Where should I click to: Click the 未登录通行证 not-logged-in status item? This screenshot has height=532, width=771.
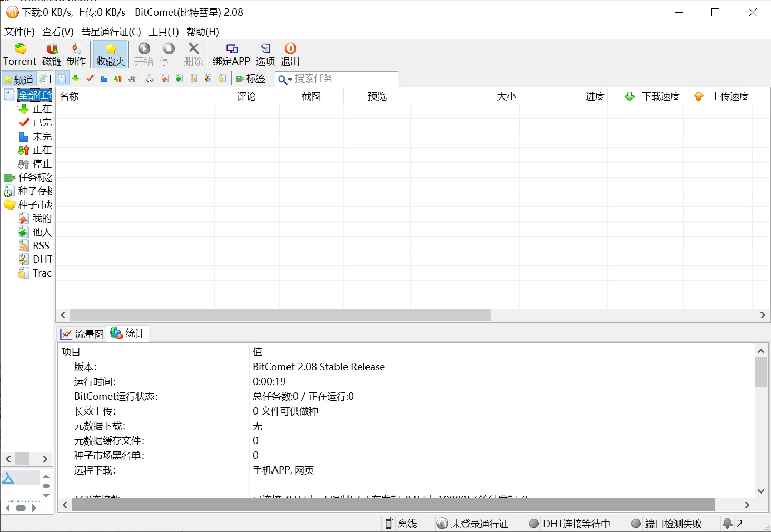[472, 524]
